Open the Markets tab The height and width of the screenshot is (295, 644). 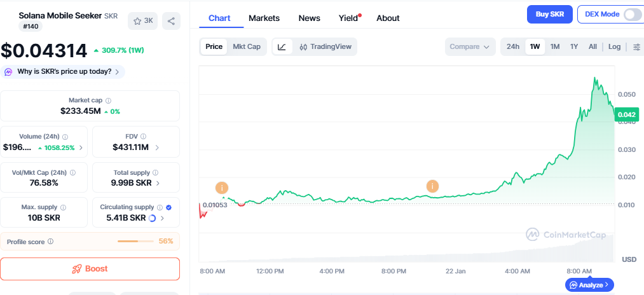click(x=264, y=18)
